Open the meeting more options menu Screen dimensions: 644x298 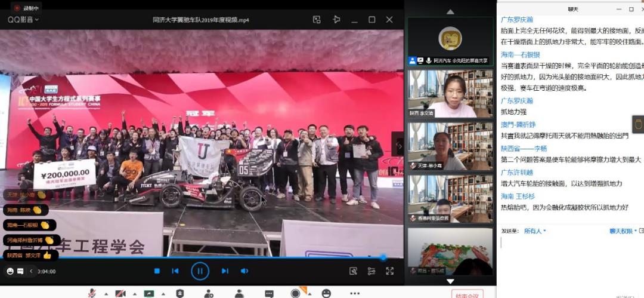355,293
